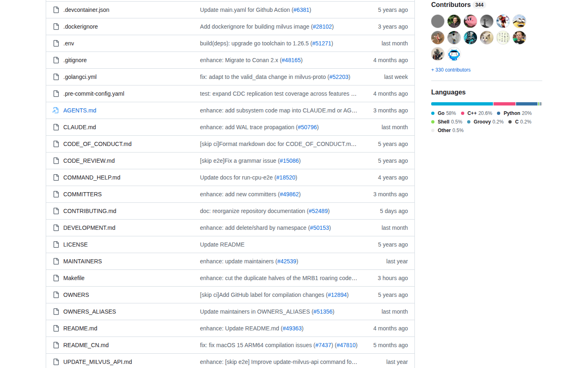The image size is (588, 368).
Task: Open the COMMITTERS file
Action: [82, 194]
